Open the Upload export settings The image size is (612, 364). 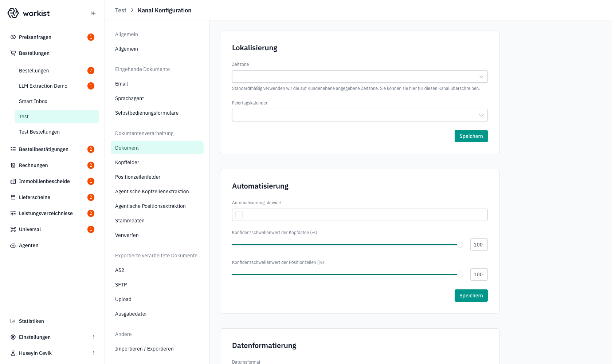point(157,299)
